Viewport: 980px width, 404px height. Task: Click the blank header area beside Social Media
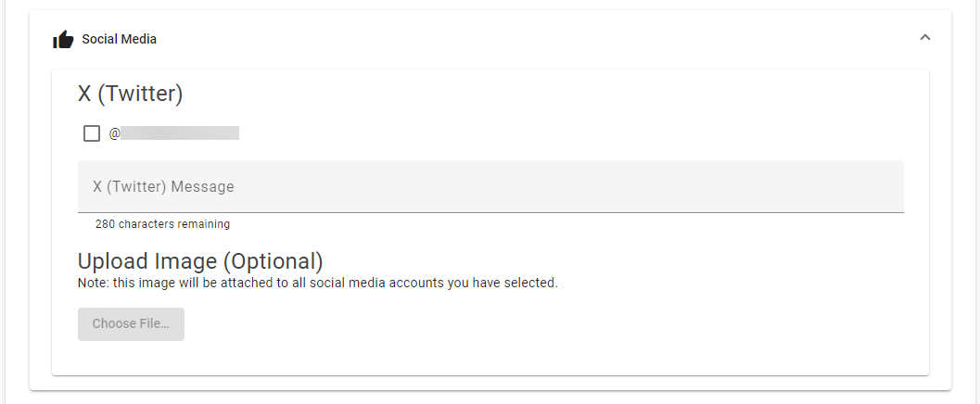[x=538, y=39]
